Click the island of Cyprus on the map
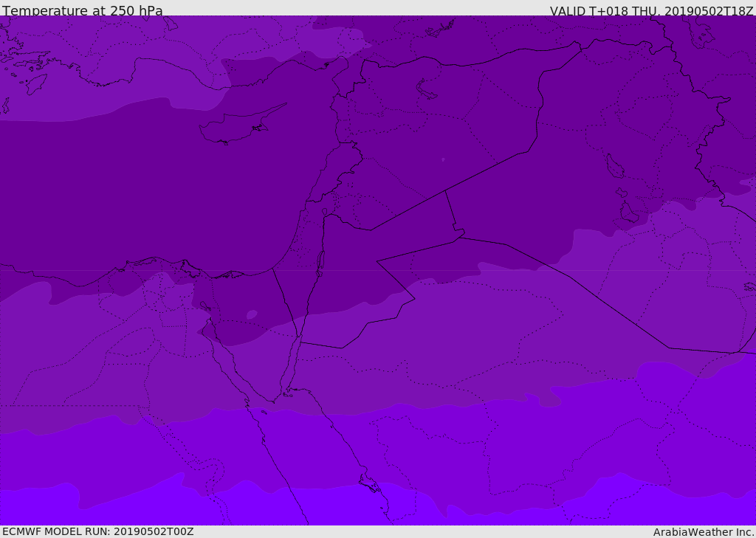This screenshot has width=756, height=538. coord(236,126)
